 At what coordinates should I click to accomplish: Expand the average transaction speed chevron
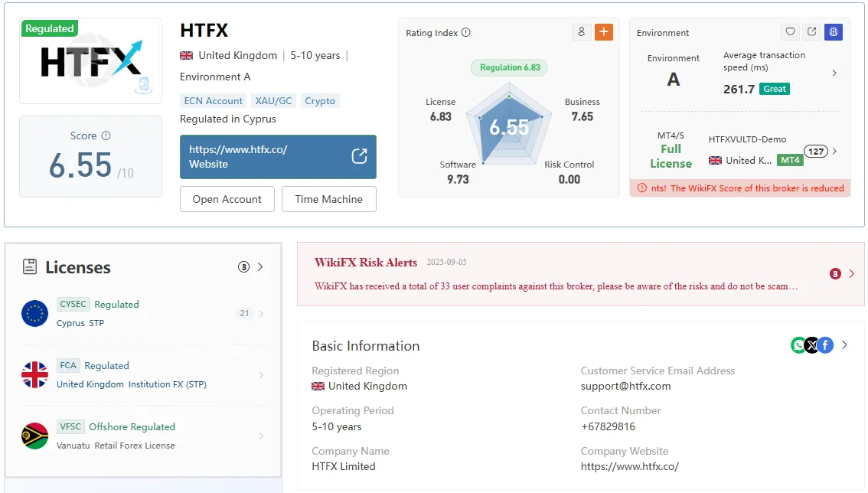pyautogui.click(x=834, y=73)
